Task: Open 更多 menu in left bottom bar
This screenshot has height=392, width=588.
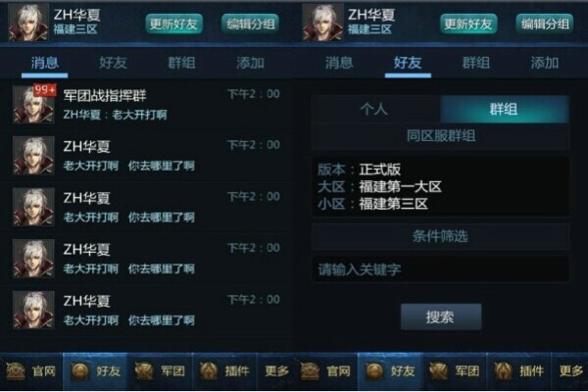Action: [276, 371]
